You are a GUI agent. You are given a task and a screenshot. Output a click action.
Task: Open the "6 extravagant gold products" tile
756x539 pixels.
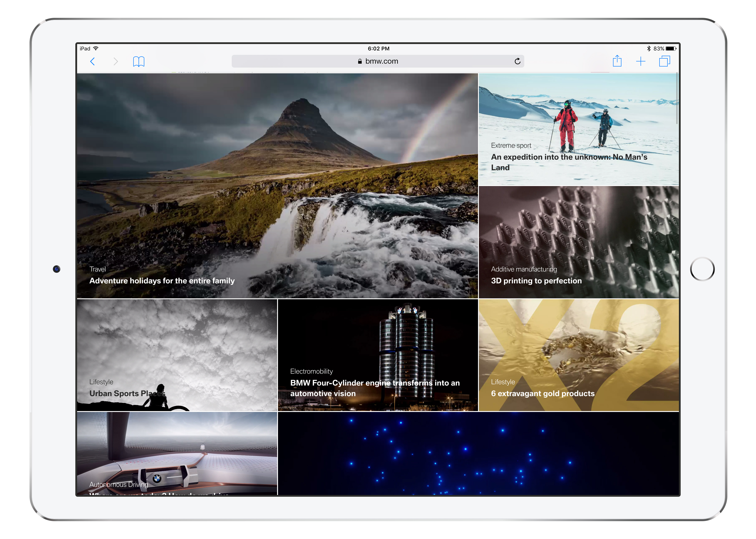(543, 393)
